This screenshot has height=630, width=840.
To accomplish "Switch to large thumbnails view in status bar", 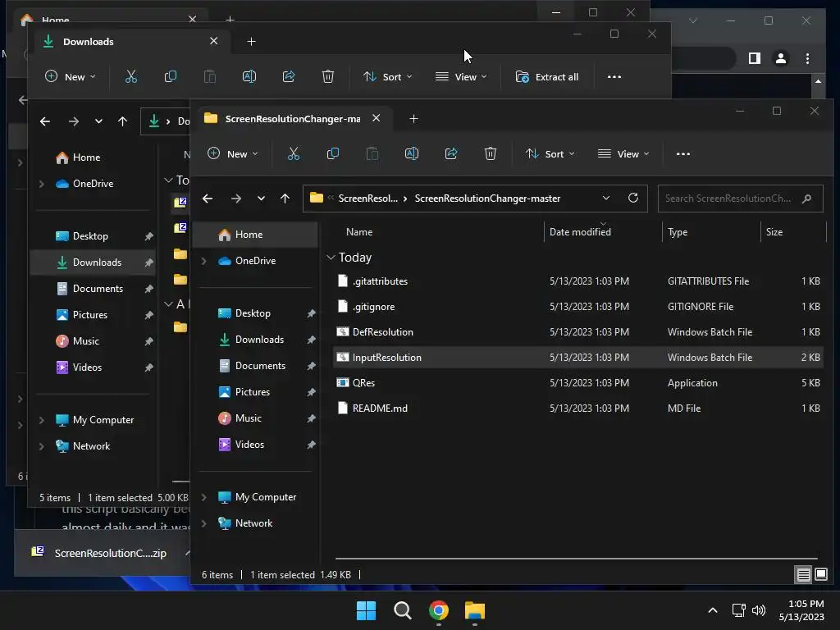I will click(x=821, y=574).
